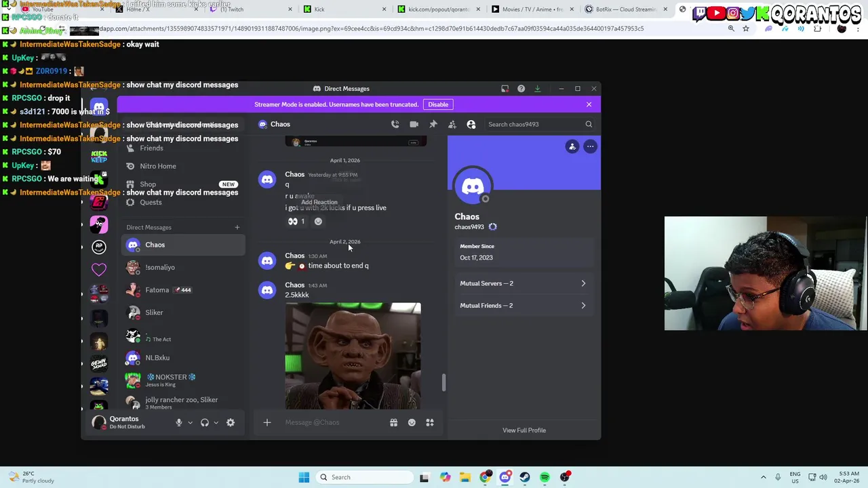Expand Mutual Friends — 2

click(524, 306)
